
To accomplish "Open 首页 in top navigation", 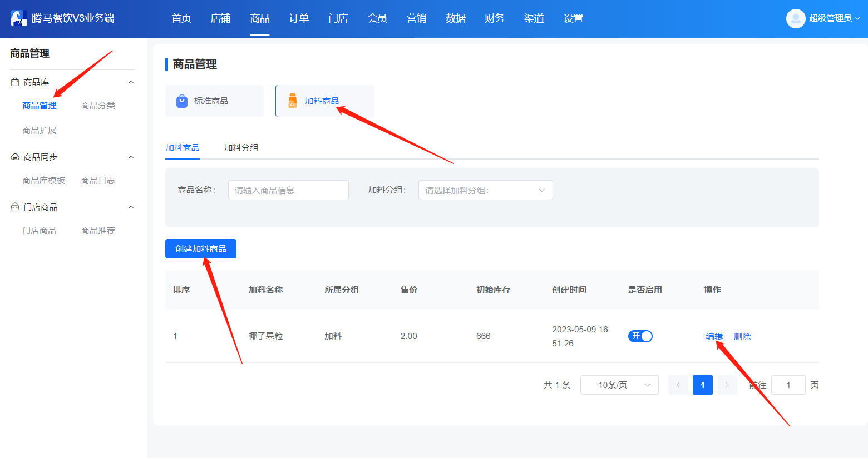I will (x=181, y=18).
